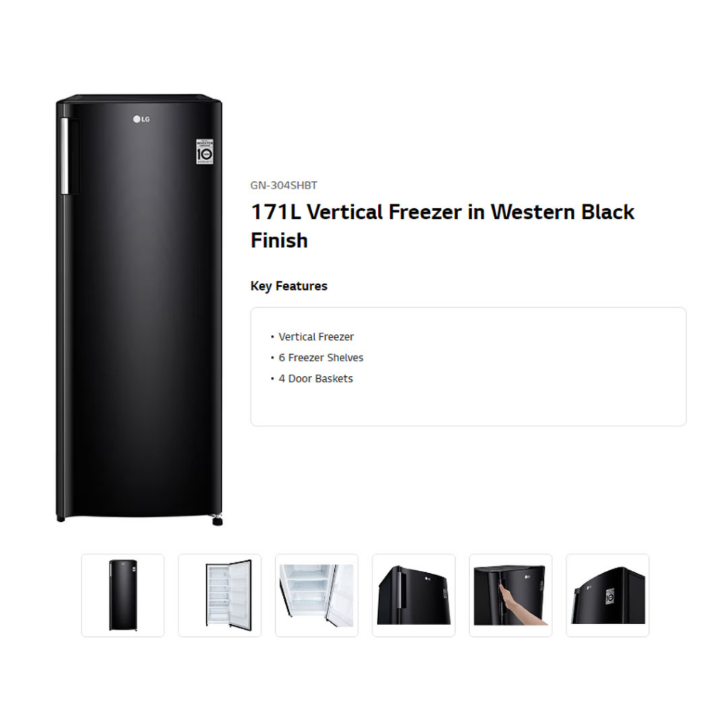
Task: Click the Vertical Freezer feature bullet
Action: click(316, 336)
